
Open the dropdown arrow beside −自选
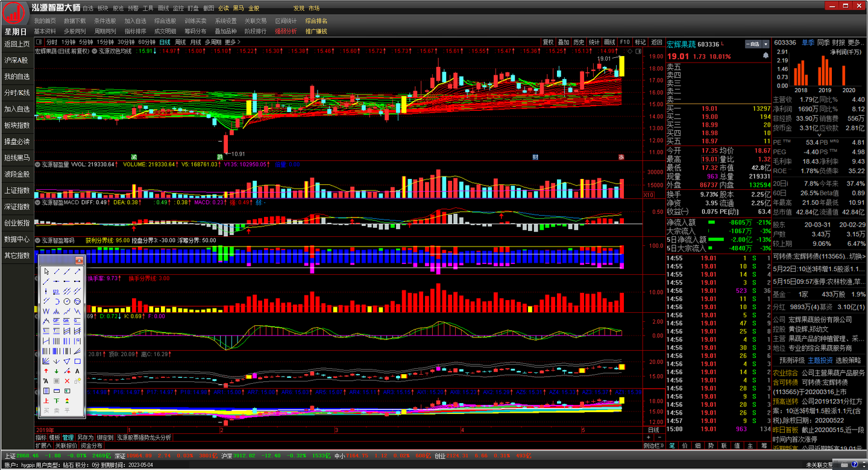coord(766,44)
